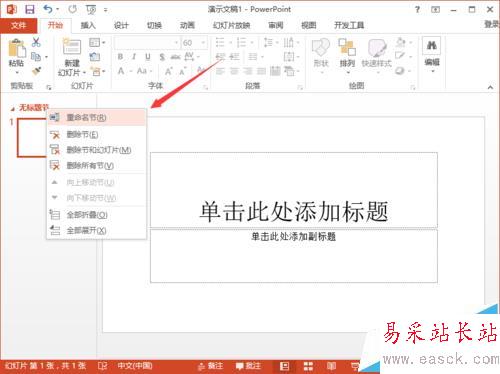Open the Font dialog launcher
This screenshot has height=374, width=500.
(206, 88)
